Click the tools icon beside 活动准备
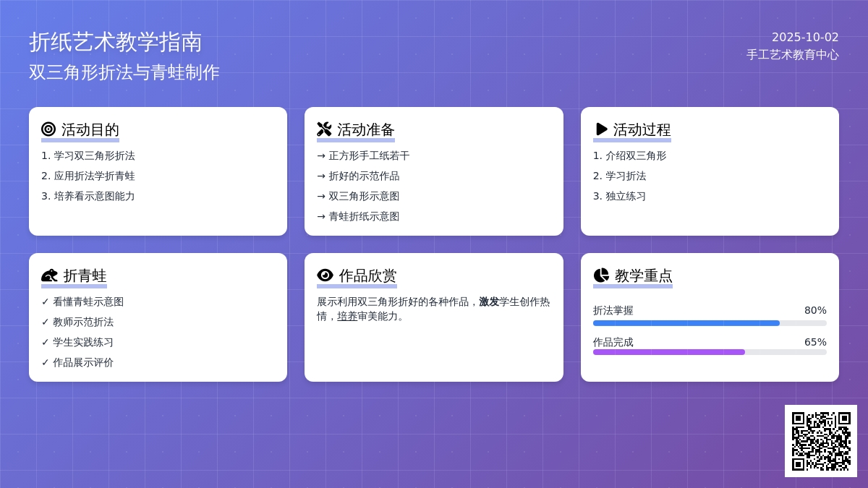This screenshot has height=488, width=868. [324, 129]
